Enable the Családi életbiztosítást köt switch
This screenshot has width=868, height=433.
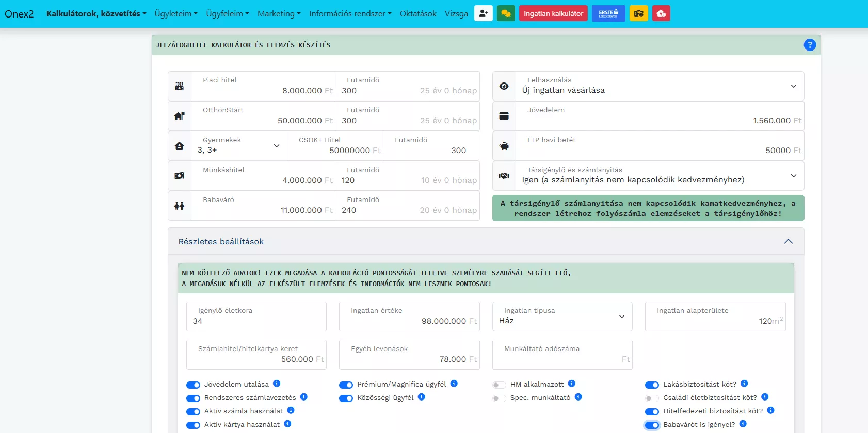652,398
